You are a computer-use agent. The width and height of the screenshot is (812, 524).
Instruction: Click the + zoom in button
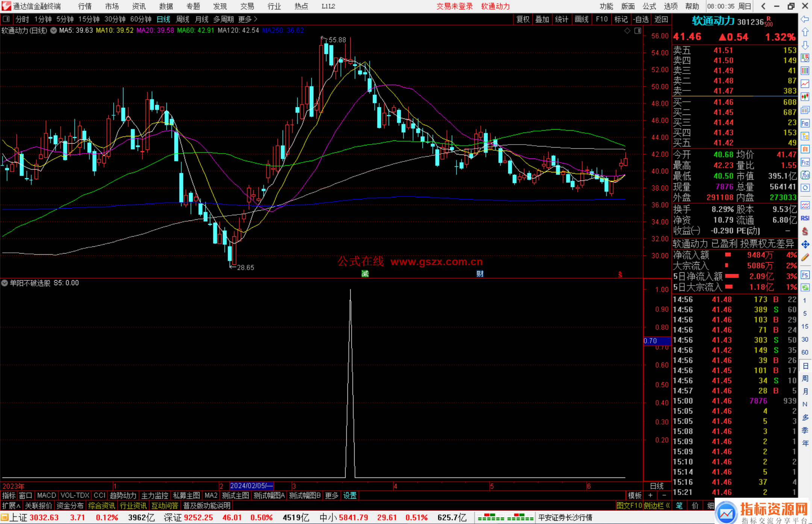pyautogui.click(x=651, y=495)
